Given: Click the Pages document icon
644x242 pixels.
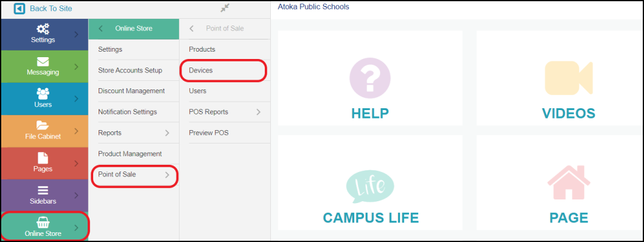Looking at the screenshot, I should [x=43, y=158].
